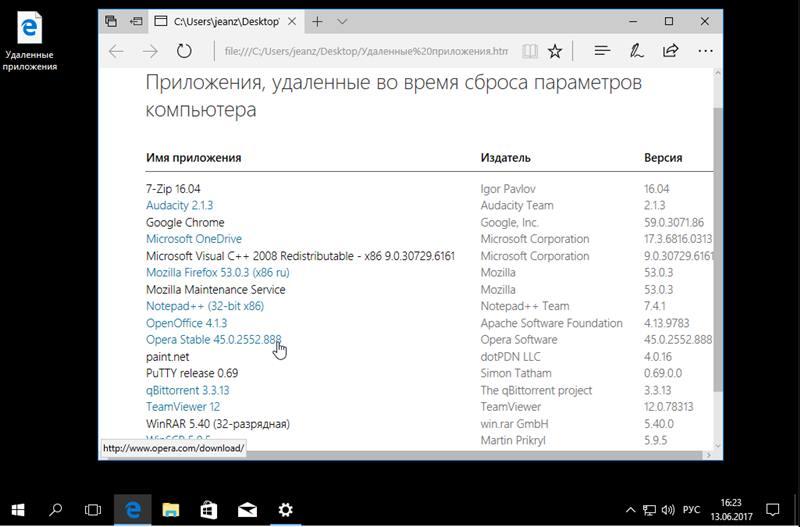Click the Имя приложения column header

pos(193,158)
